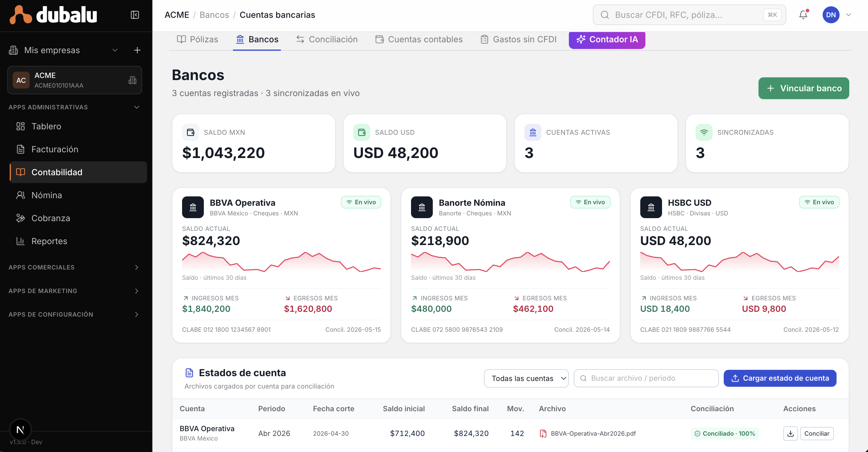Image resolution: width=868 pixels, height=452 pixels.
Task: Click the Saldo final column header
Action: pos(470,408)
